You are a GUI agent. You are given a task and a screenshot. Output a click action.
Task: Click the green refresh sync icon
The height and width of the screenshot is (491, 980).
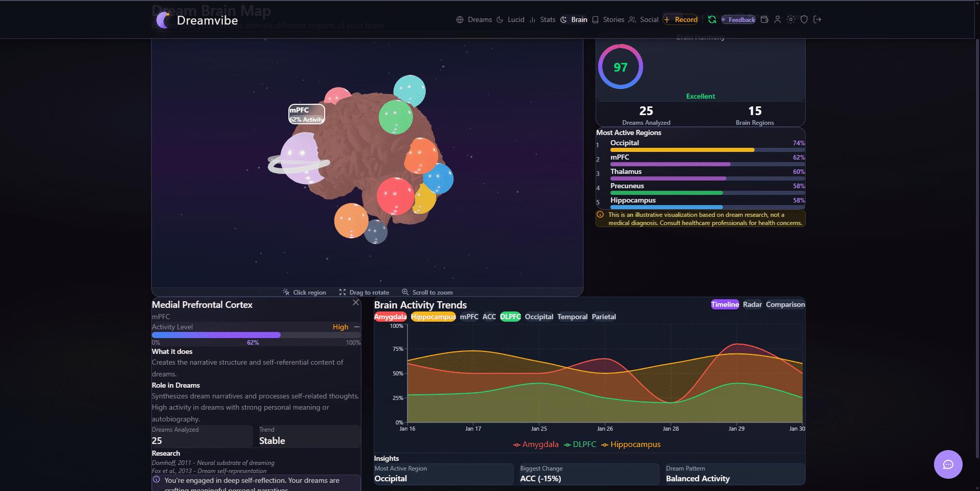pyautogui.click(x=712, y=19)
